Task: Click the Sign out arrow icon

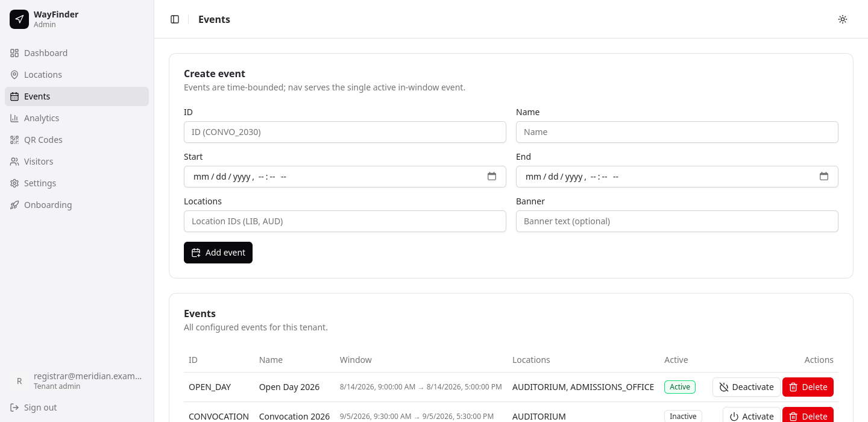Action: pos(14,408)
